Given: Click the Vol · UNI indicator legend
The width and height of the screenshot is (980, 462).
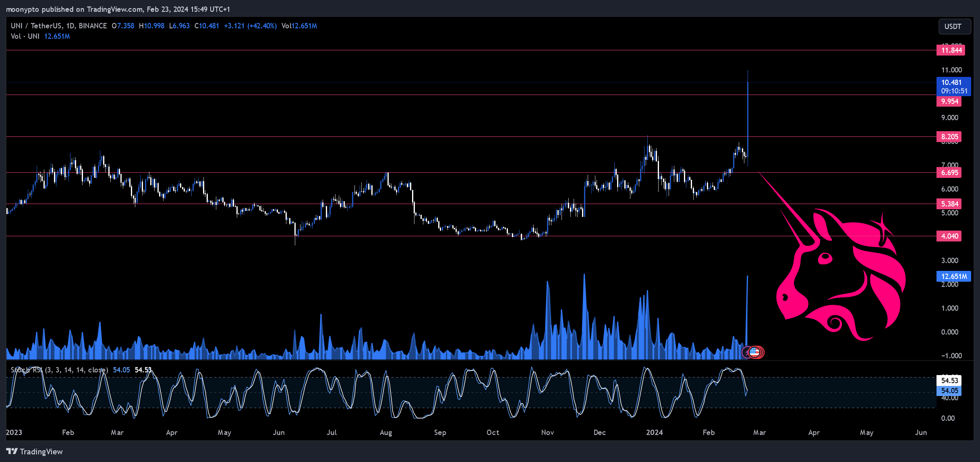Looking at the screenshot, I should tap(25, 36).
